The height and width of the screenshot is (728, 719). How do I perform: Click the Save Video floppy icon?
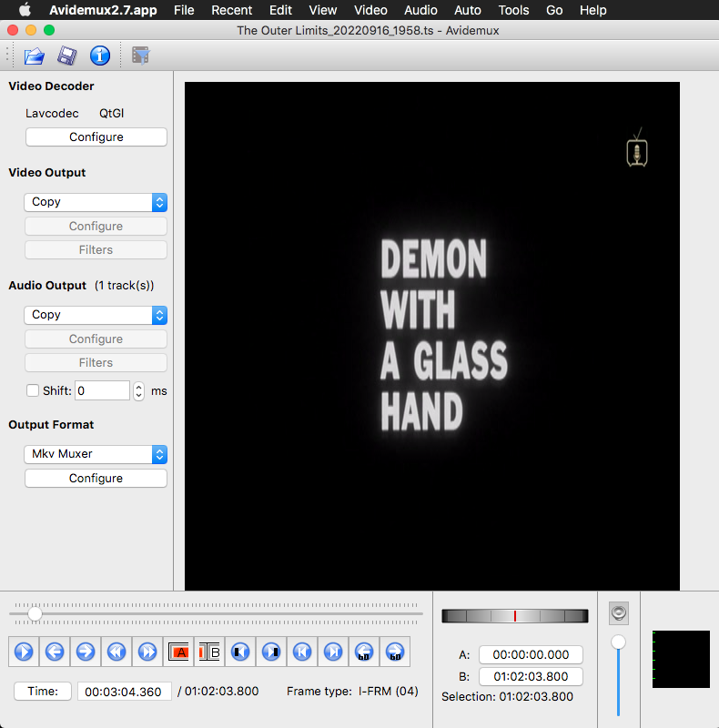66,56
